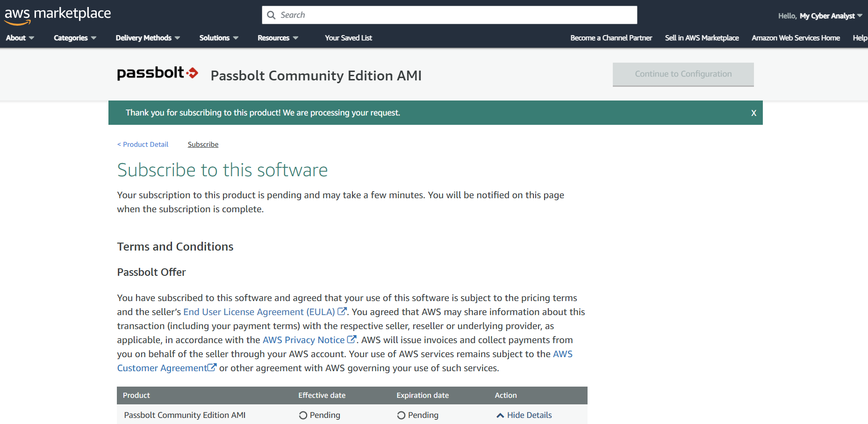Open the AWS Marketplace home logo
868x424 pixels.
57,15
